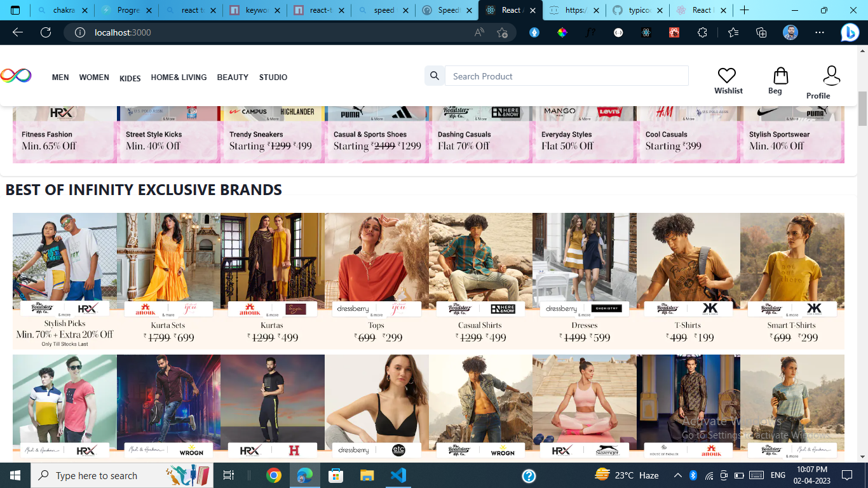This screenshot has height=488, width=868.
Task: Open the Casual Shirts product tile
Action: pos(480,281)
